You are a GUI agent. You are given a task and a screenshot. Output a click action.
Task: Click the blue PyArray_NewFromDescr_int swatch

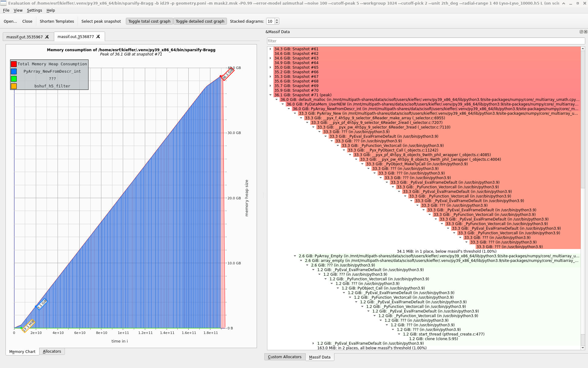pyautogui.click(x=14, y=71)
